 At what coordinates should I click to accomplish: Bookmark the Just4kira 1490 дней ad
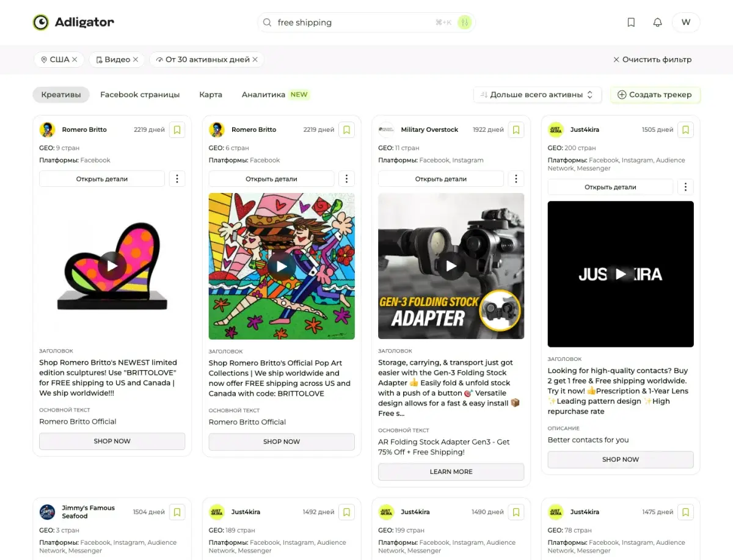(516, 512)
